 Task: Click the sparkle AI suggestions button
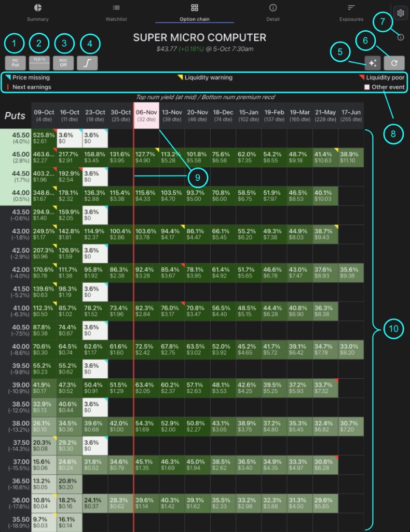[373, 63]
